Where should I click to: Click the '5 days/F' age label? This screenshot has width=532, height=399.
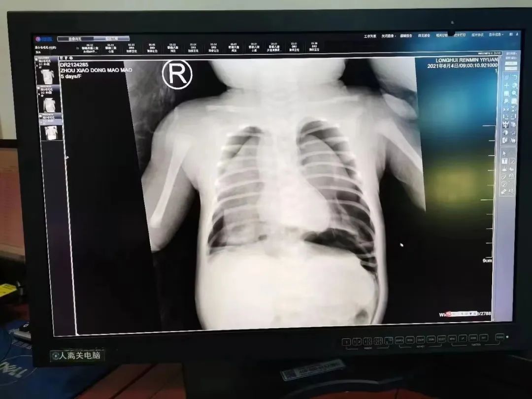pyautogui.click(x=71, y=76)
